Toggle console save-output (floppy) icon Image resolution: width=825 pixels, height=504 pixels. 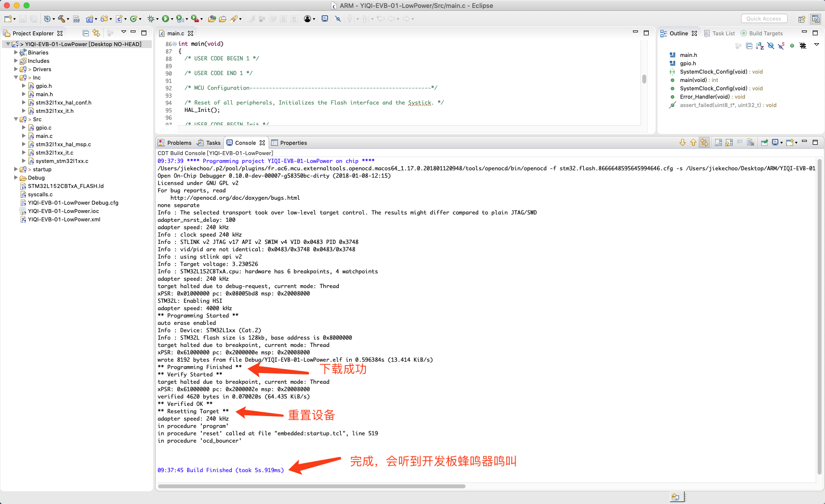(718, 142)
